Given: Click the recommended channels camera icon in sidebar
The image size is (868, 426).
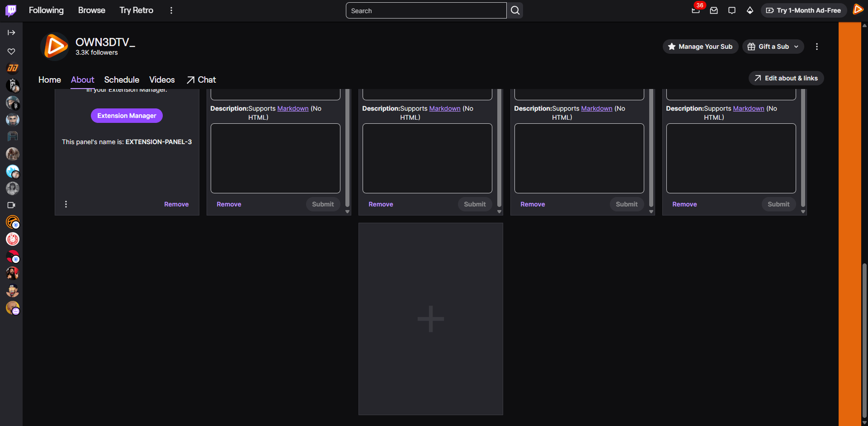Looking at the screenshot, I should [11, 205].
